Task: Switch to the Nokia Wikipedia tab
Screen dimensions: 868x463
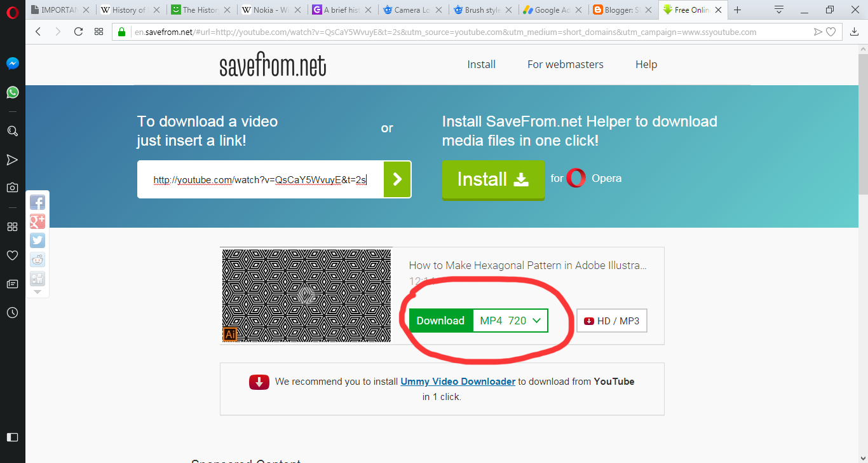Action: click(x=271, y=10)
